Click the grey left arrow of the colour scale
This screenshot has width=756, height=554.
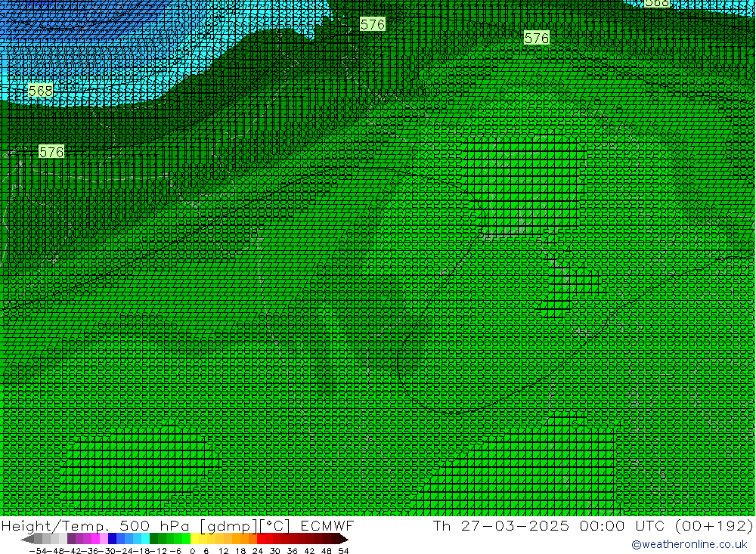[27, 539]
